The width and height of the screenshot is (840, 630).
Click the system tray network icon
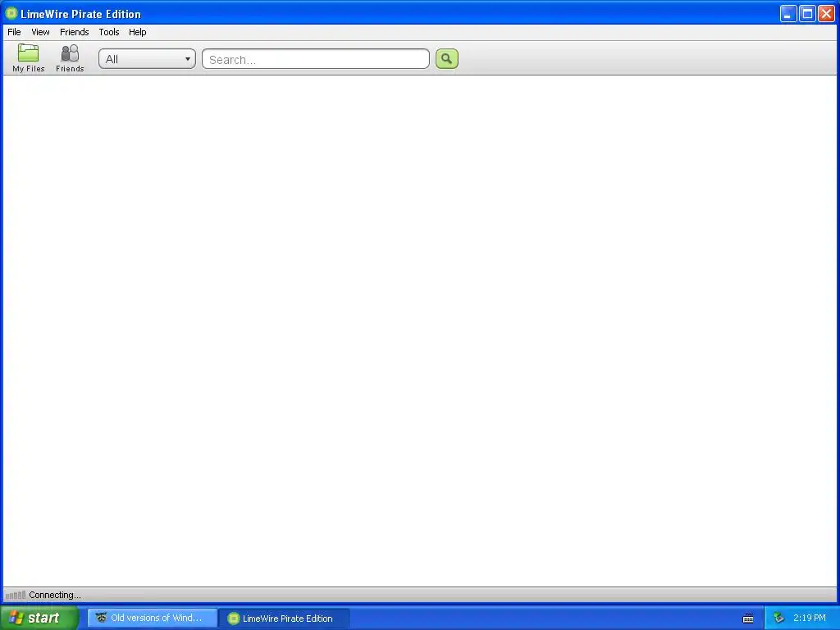point(779,619)
